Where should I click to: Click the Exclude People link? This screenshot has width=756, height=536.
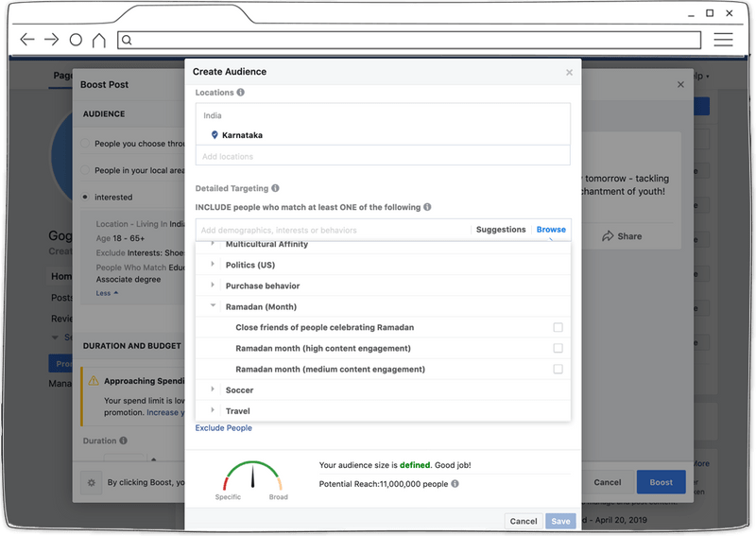click(x=223, y=428)
